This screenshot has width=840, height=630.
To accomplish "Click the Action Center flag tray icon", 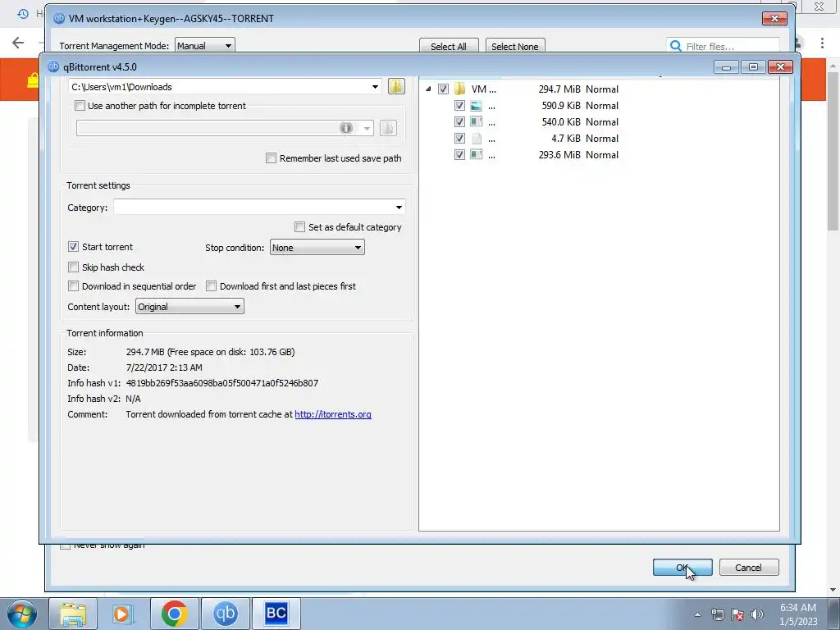I will pyautogui.click(x=737, y=614).
